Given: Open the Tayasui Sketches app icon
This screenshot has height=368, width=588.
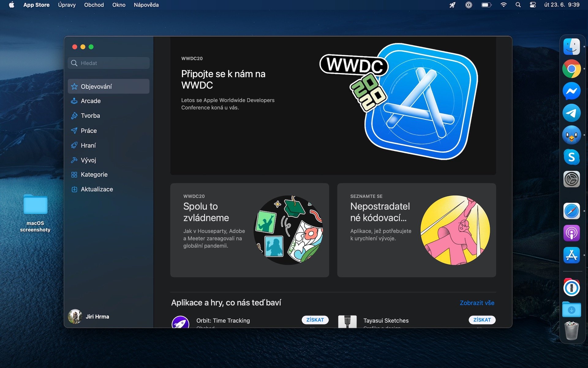Looking at the screenshot, I should tap(347, 322).
